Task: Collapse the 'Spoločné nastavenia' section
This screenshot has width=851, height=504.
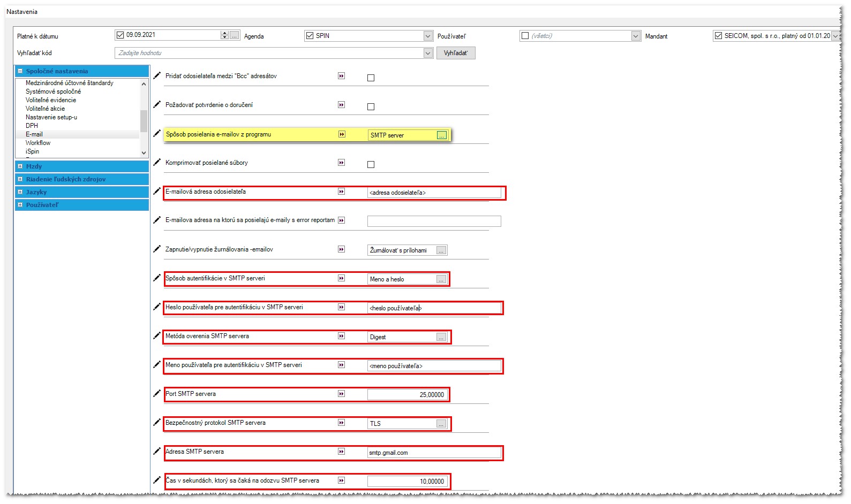Action: coord(20,71)
